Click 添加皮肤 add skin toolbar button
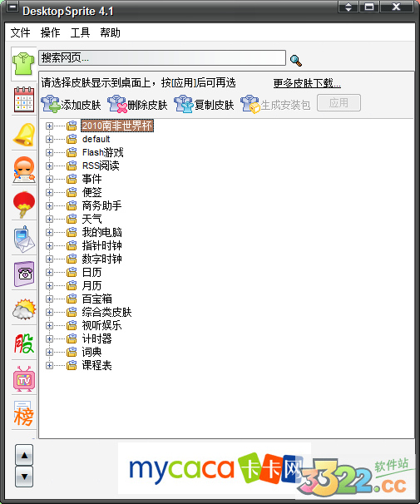The width and height of the screenshot is (420, 504). [71, 104]
